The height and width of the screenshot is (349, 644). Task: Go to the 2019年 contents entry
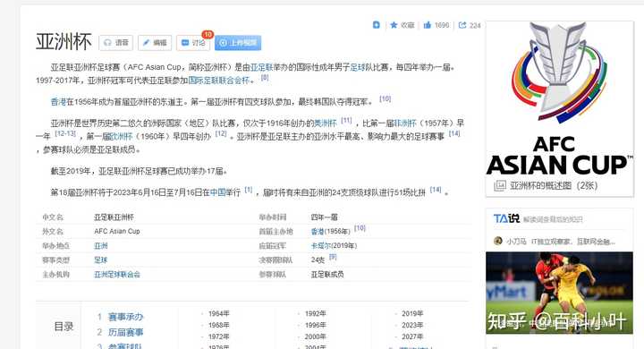(x=412, y=313)
